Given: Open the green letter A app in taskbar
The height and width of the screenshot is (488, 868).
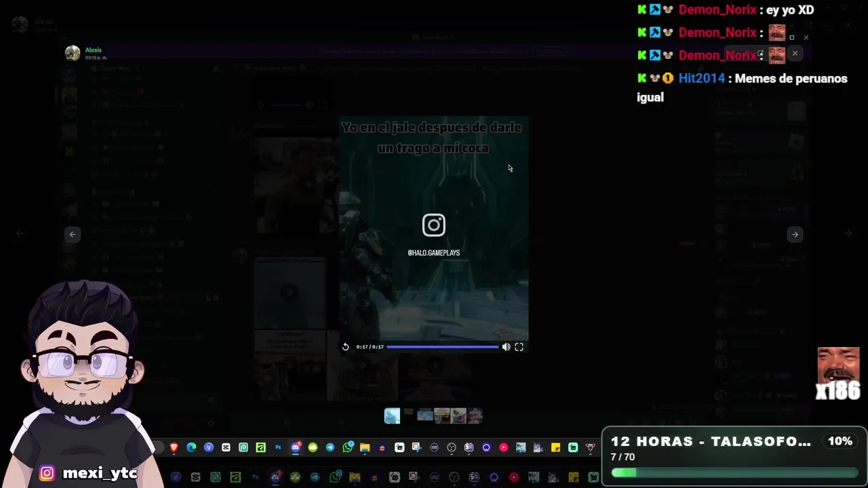Looking at the screenshot, I should pos(260,447).
